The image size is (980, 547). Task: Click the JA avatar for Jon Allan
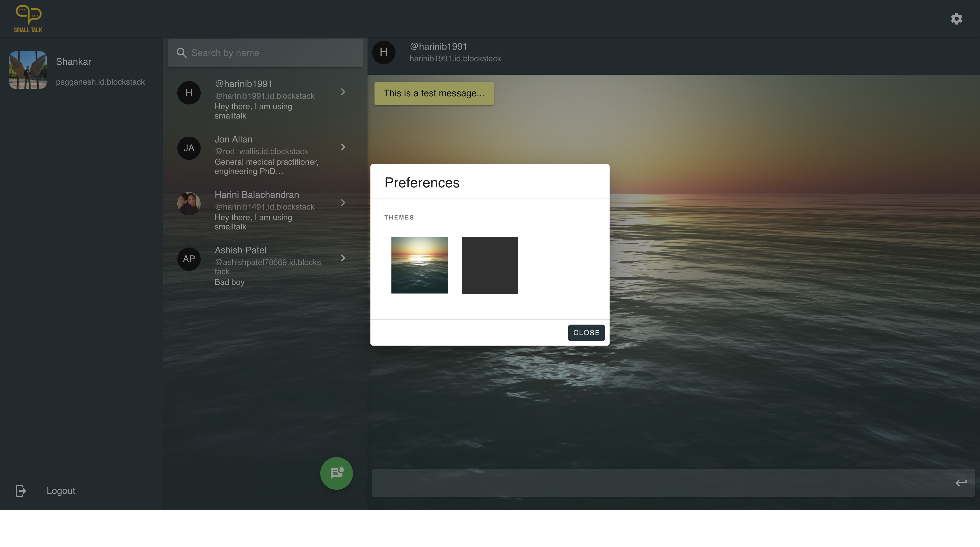(x=189, y=148)
